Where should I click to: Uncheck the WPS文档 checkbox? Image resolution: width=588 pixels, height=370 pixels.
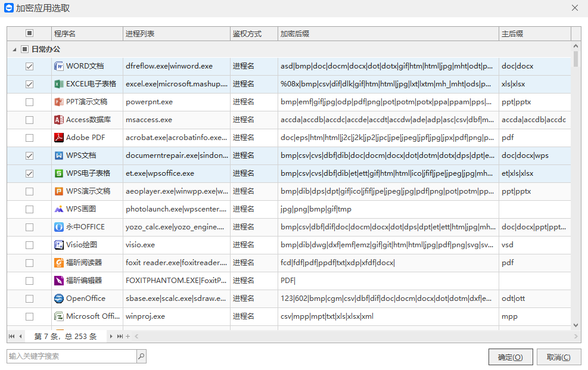coord(29,156)
